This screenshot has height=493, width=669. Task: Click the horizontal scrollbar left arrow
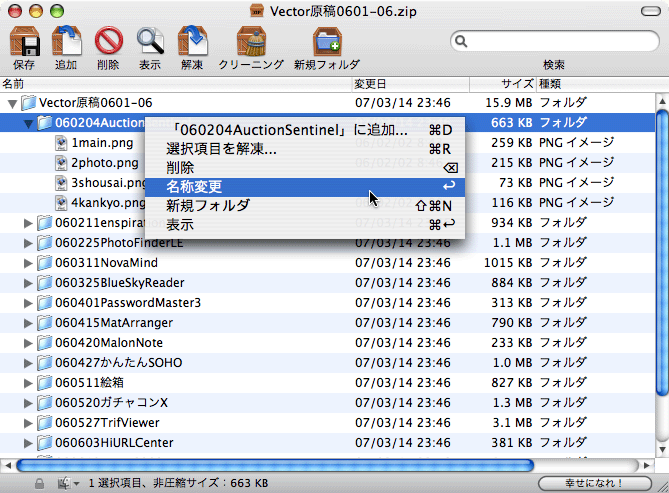click(7, 465)
